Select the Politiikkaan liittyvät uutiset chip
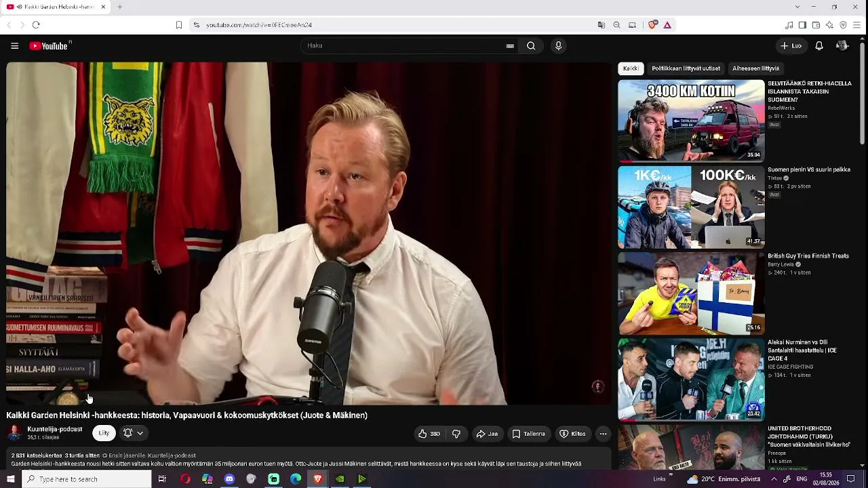 686,68
